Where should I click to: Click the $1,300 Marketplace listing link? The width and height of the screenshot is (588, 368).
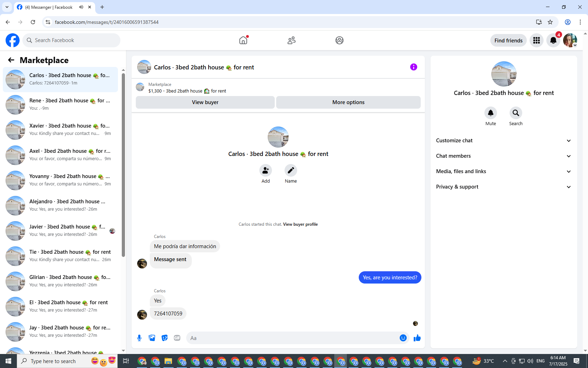click(x=187, y=91)
